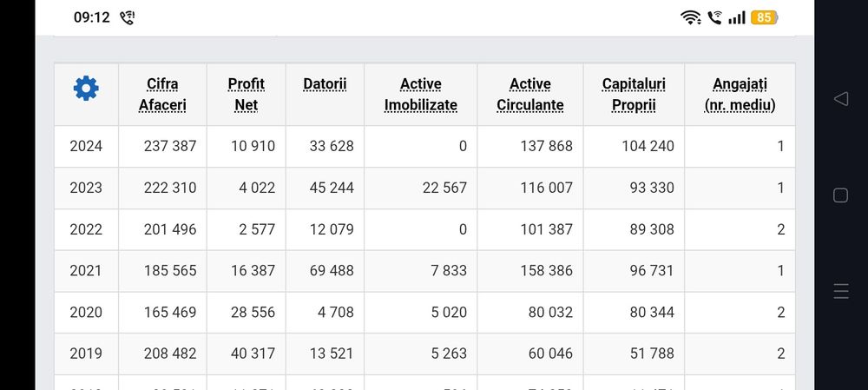Click Capitaluri Proprii column header
The width and height of the screenshot is (868, 390).
pos(634,95)
